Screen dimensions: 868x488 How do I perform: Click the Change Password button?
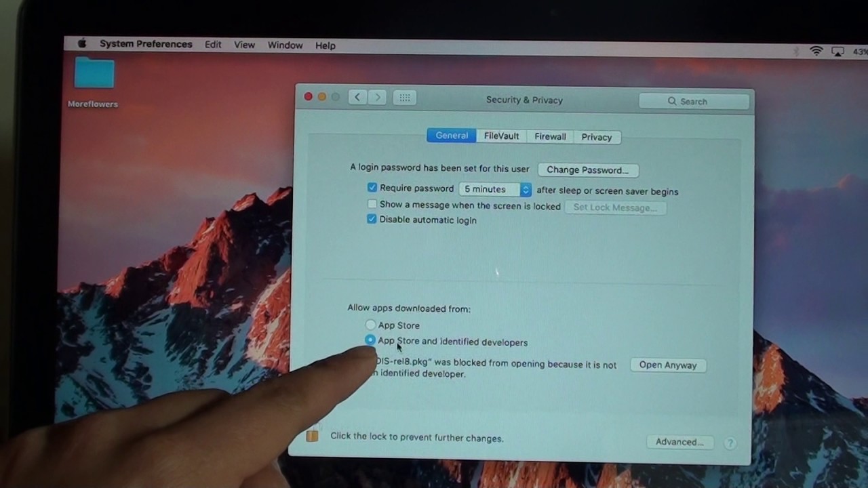[588, 170]
